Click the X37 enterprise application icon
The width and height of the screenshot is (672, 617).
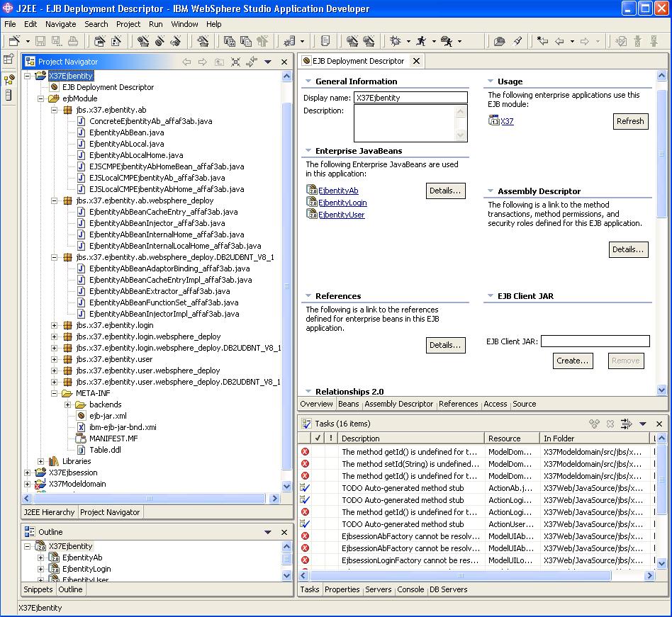493,120
